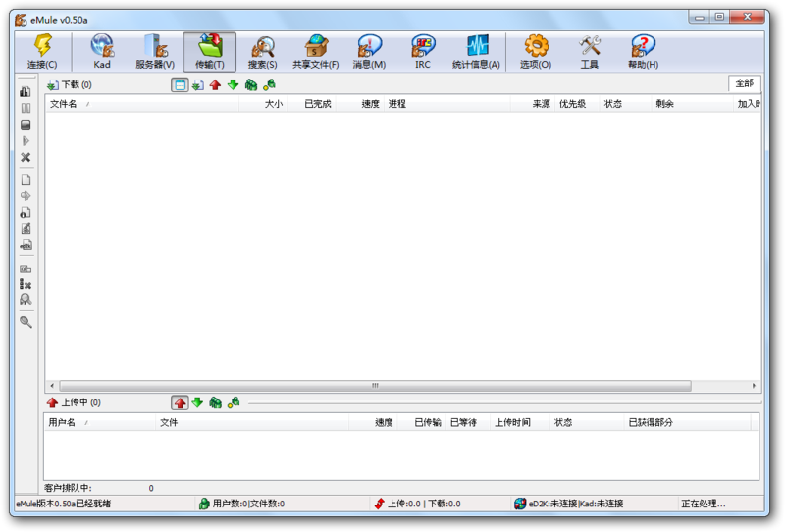Click the preview sidebar icon

coord(26,196)
